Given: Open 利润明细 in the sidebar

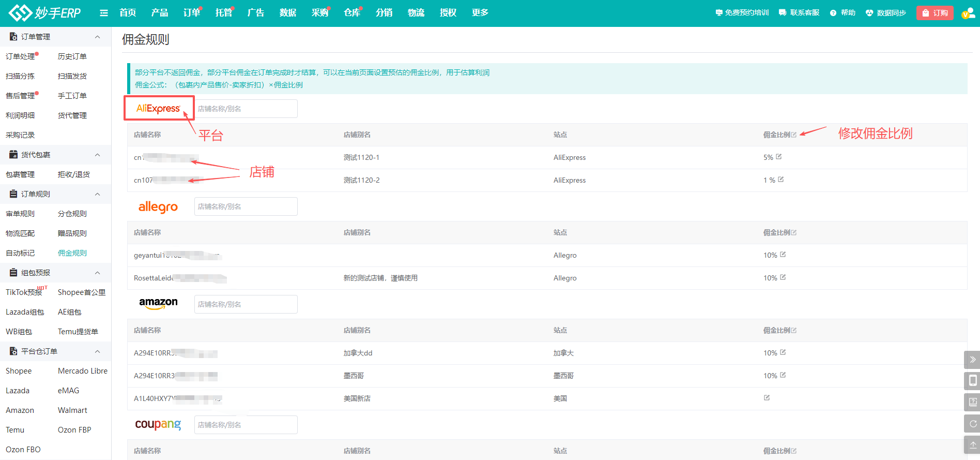Looking at the screenshot, I should (20, 115).
